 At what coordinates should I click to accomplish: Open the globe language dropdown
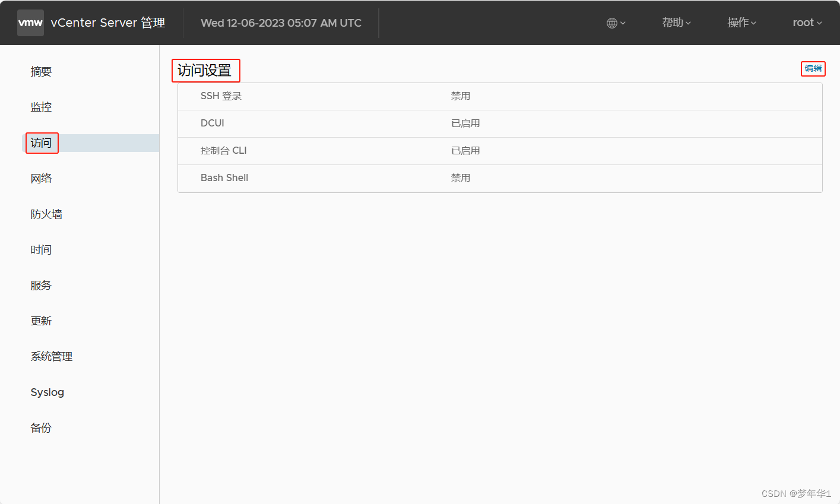pos(616,23)
